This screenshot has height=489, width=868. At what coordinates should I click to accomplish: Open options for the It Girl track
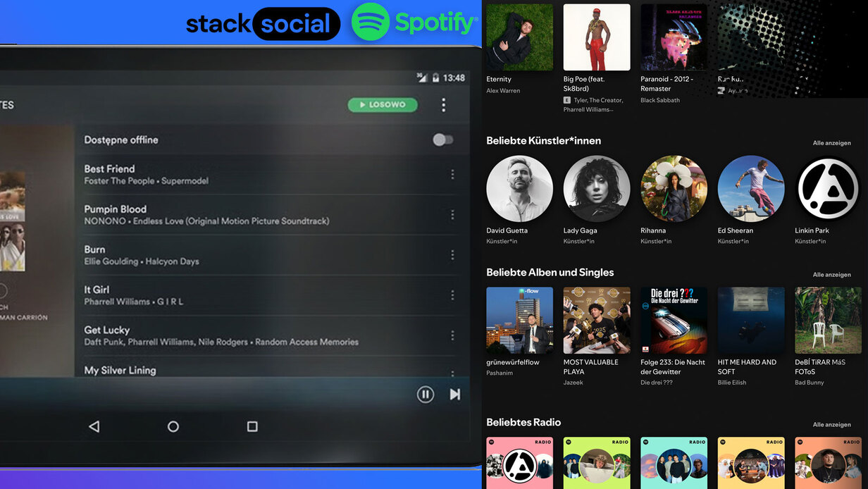pyautogui.click(x=452, y=295)
